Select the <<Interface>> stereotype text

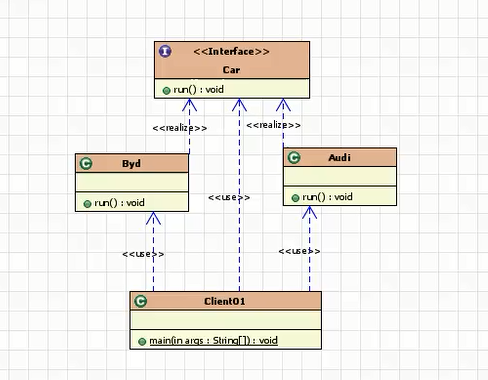tap(231, 52)
